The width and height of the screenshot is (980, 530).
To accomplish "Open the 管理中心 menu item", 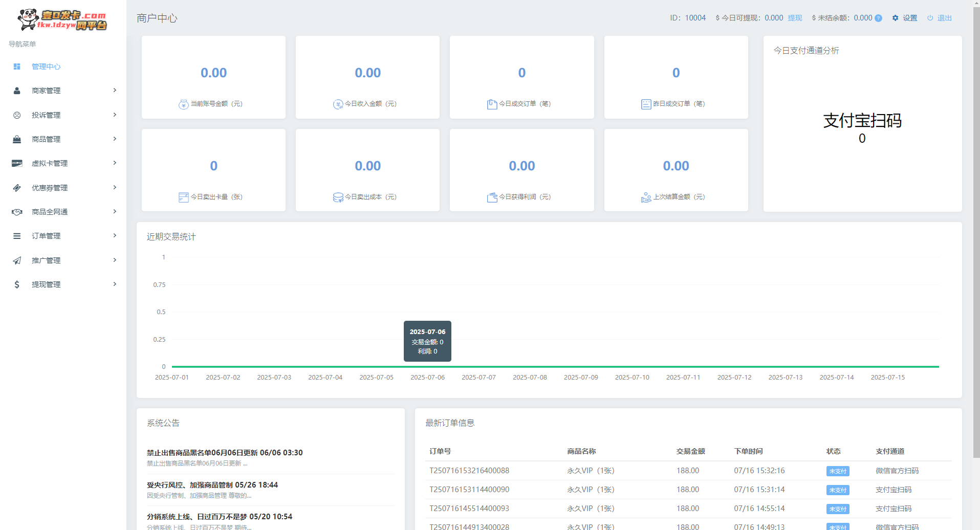I will click(x=46, y=67).
